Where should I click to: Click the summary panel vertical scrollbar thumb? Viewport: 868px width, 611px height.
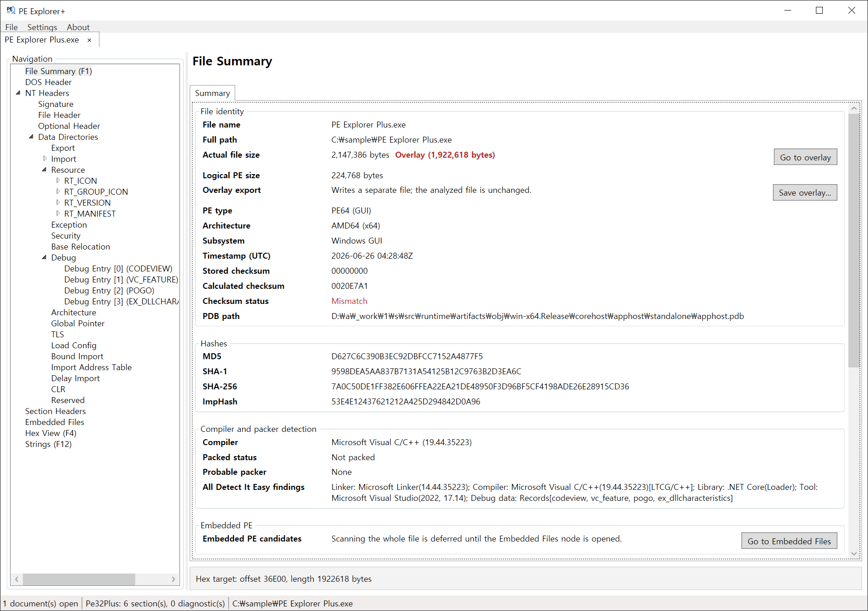click(x=854, y=240)
